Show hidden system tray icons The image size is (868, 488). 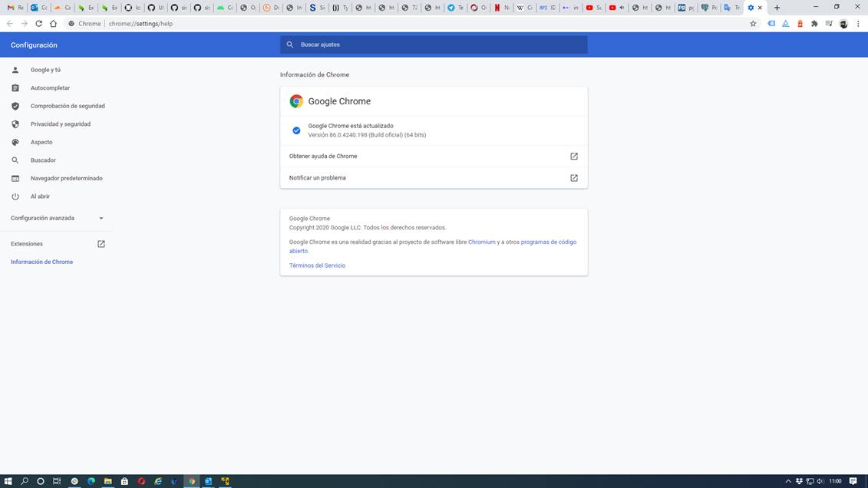pyautogui.click(x=787, y=481)
